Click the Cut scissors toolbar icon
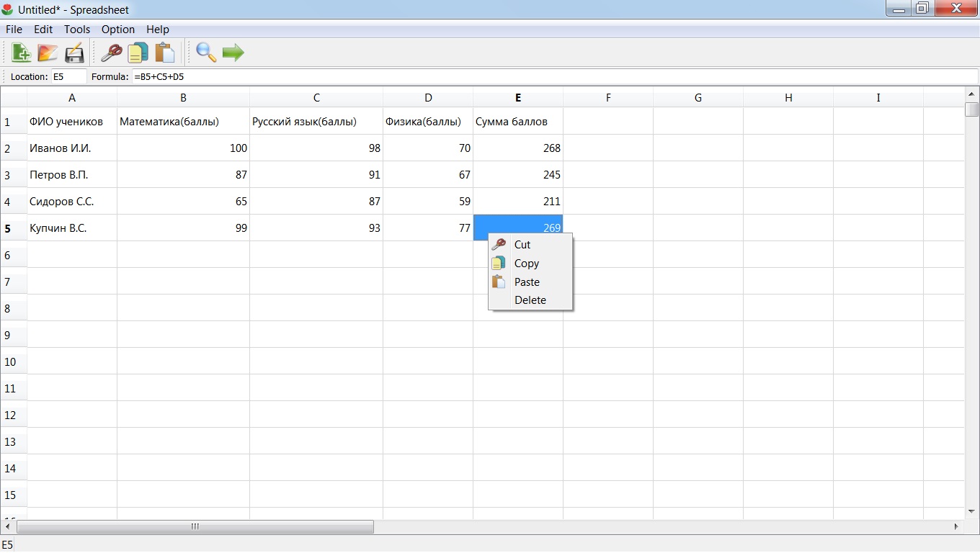Image resolution: width=980 pixels, height=553 pixels. pos(111,53)
